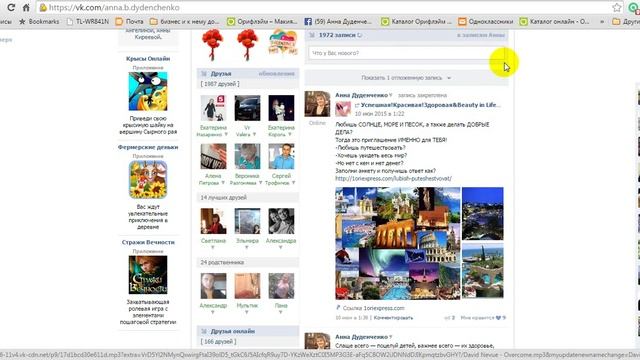Click Комментировать under the first post
640x360 pixels.
tap(393, 318)
